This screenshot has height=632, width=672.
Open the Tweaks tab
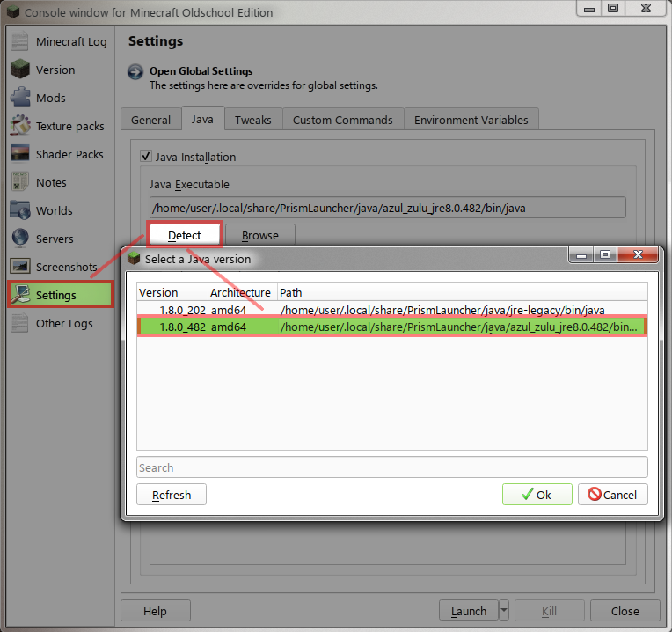click(x=253, y=120)
